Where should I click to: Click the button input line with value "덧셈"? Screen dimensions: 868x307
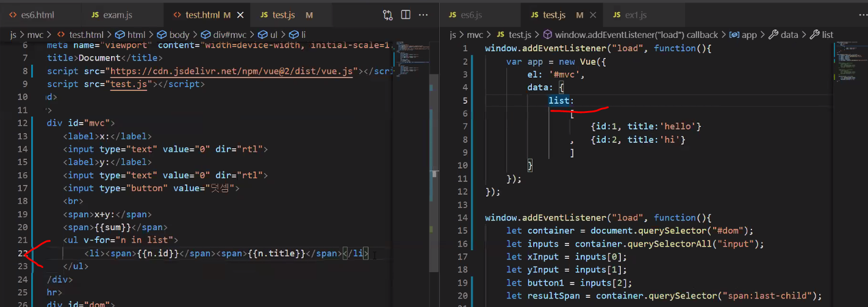click(151, 188)
